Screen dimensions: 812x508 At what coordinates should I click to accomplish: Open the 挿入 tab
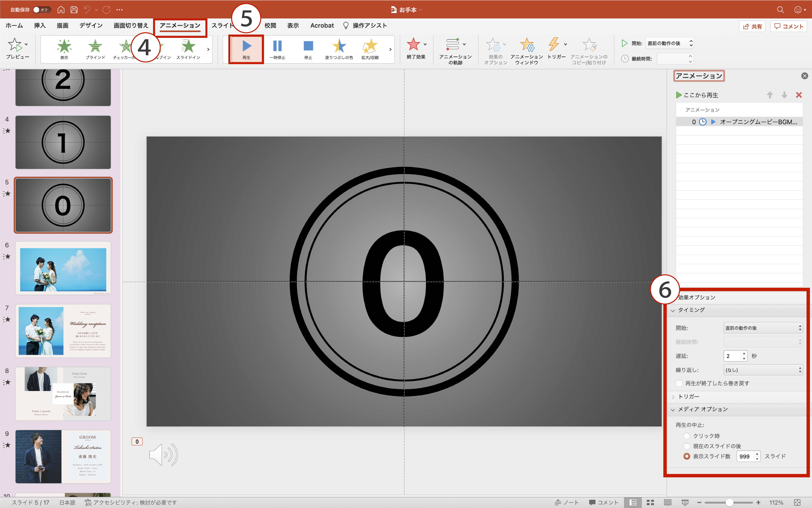40,26
